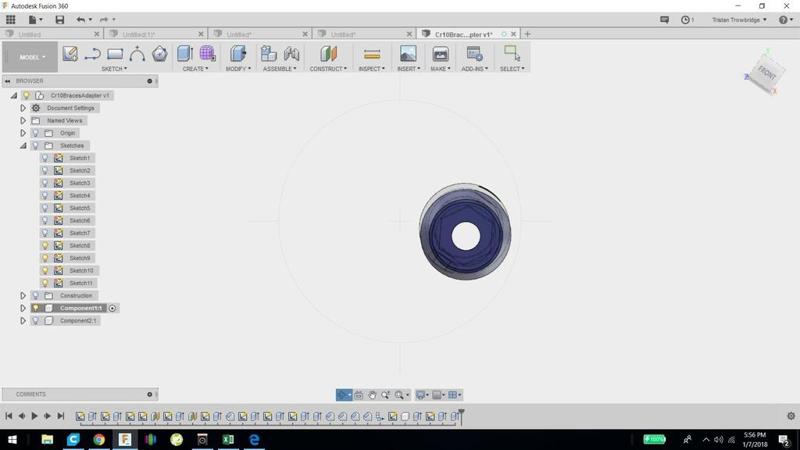Screen dimensions: 800x450
Task: Click the Select tool icon
Action: pyautogui.click(x=512, y=54)
